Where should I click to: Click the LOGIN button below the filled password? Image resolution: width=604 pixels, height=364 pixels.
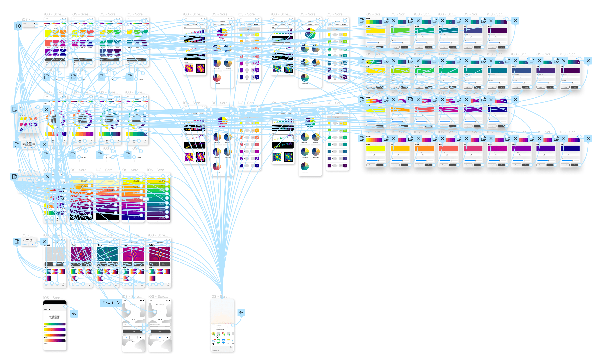pyautogui.click(x=160, y=332)
